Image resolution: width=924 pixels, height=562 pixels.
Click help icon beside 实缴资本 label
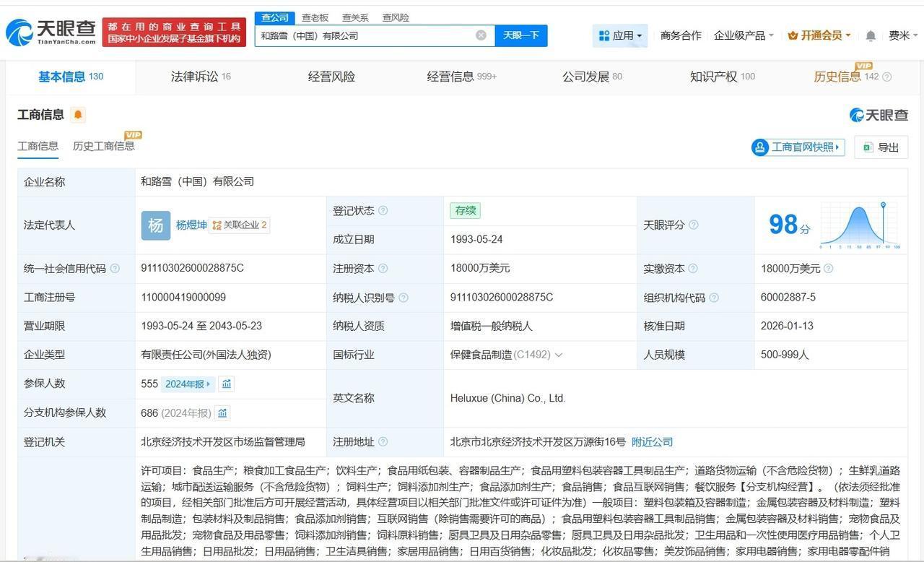(x=693, y=269)
